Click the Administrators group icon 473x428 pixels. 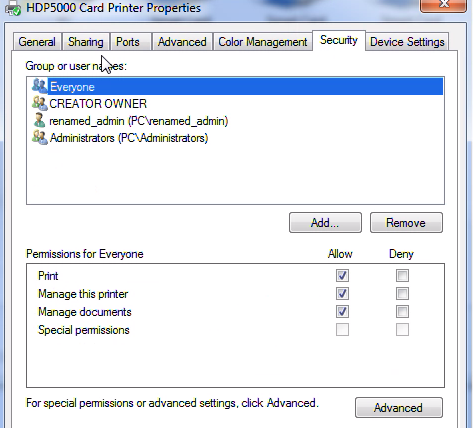[40, 138]
